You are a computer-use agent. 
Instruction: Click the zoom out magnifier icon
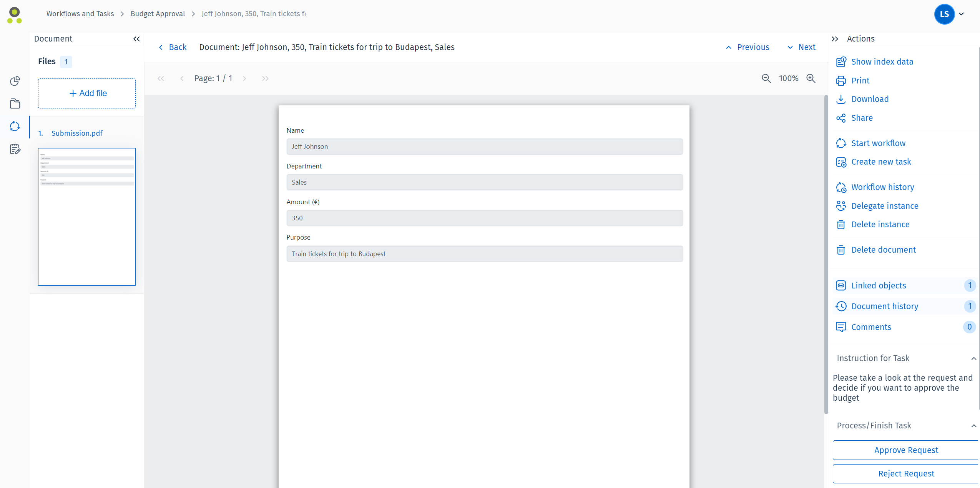click(766, 78)
